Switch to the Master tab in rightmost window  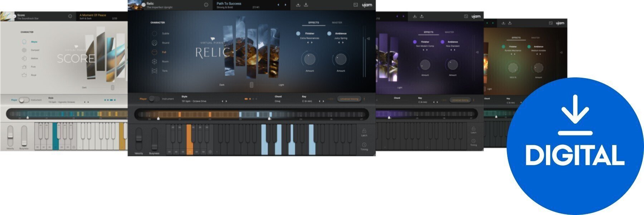pyautogui.click(x=535, y=38)
